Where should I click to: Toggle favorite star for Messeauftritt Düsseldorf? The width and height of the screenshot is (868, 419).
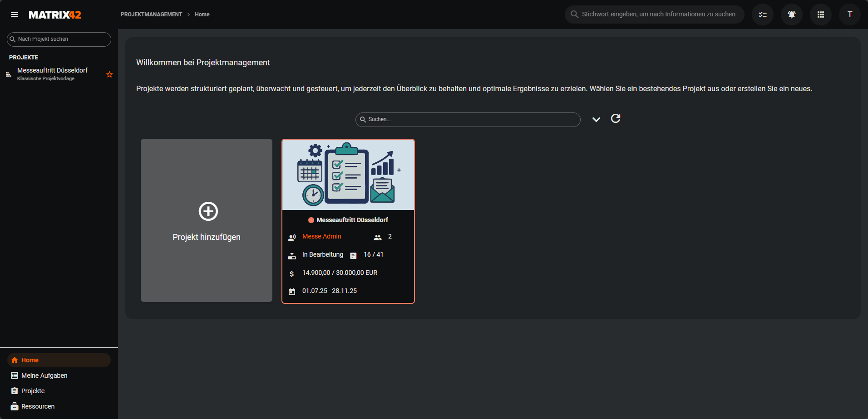pos(109,74)
